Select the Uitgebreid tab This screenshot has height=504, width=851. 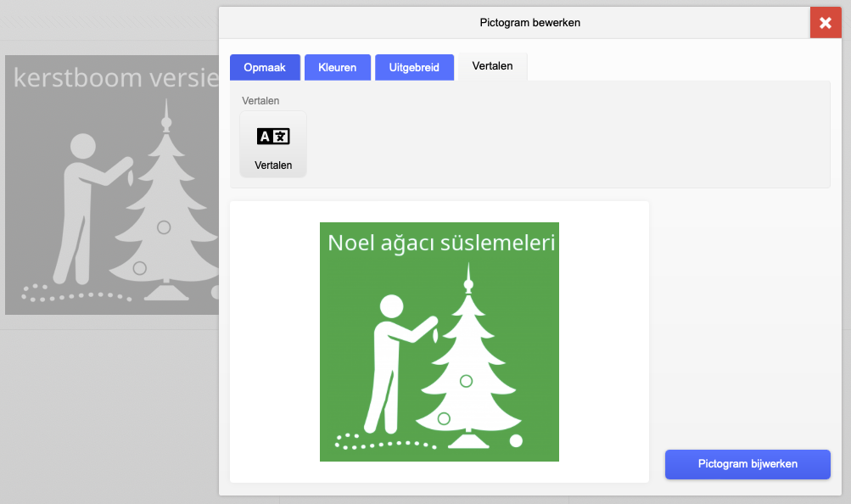[414, 67]
